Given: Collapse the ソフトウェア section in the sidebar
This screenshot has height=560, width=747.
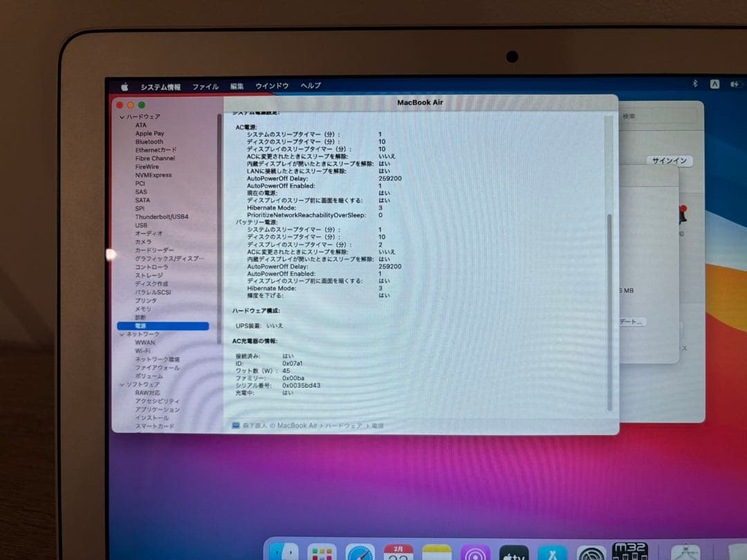Looking at the screenshot, I should point(120,384).
